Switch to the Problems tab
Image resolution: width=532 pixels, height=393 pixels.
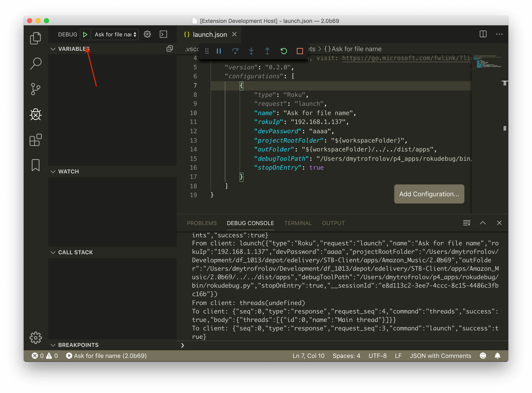202,223
